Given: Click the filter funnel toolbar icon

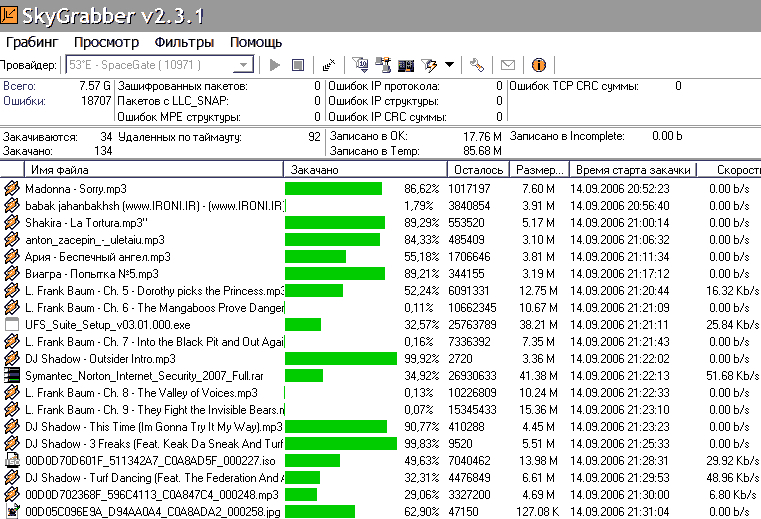Looking at the screenshot, I should [x=430, y=65].
